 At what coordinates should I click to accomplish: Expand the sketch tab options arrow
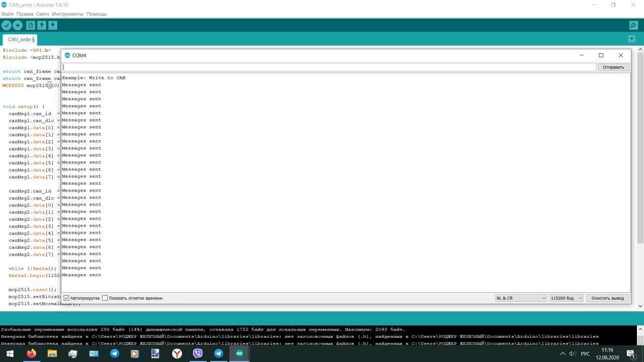(632, 39)
